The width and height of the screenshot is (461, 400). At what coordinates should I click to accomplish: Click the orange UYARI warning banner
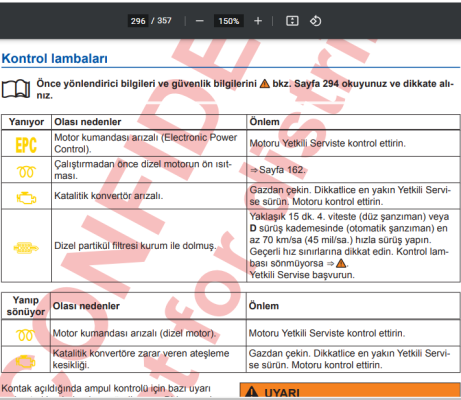tap(350, 391)
